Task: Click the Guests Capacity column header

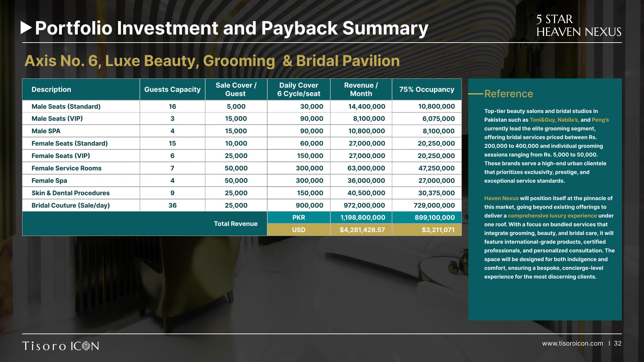Action: (172, 89)
